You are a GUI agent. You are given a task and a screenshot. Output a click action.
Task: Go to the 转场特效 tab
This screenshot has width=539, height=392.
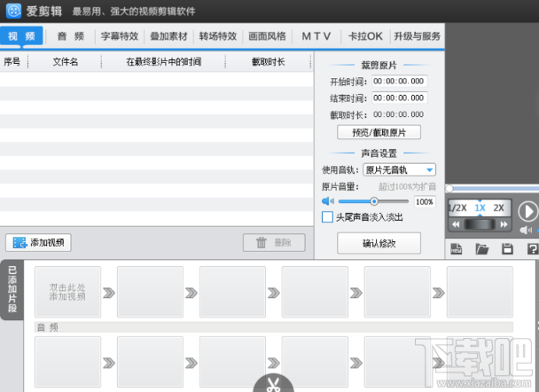(217, 36)
